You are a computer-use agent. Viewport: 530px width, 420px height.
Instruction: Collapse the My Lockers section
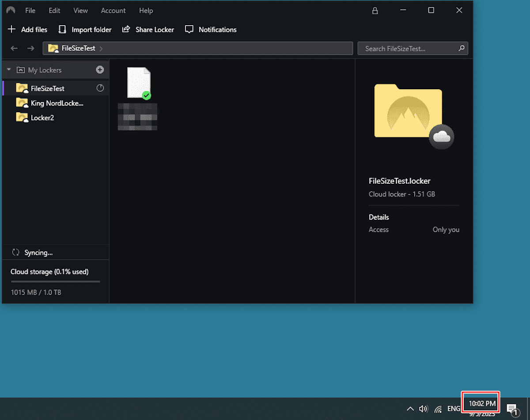point(8,70)
